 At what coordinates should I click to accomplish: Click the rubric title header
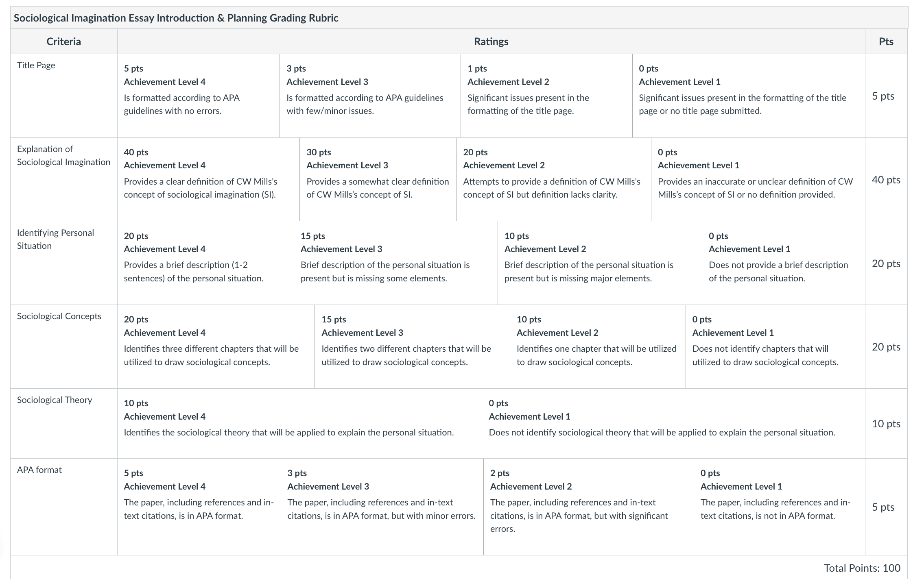pos(176,18)
